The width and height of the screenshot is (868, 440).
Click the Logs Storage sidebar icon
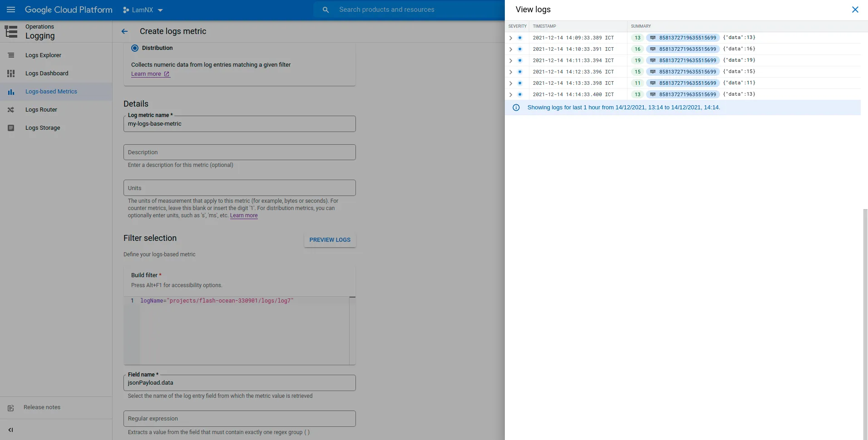click(11, 128)
